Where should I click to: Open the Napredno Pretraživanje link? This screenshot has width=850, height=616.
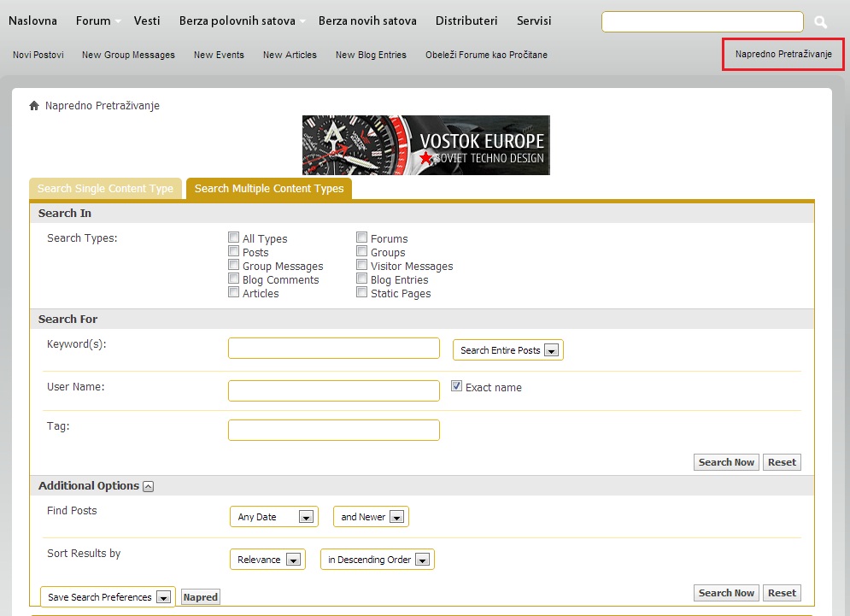click(x=783, y=54)
